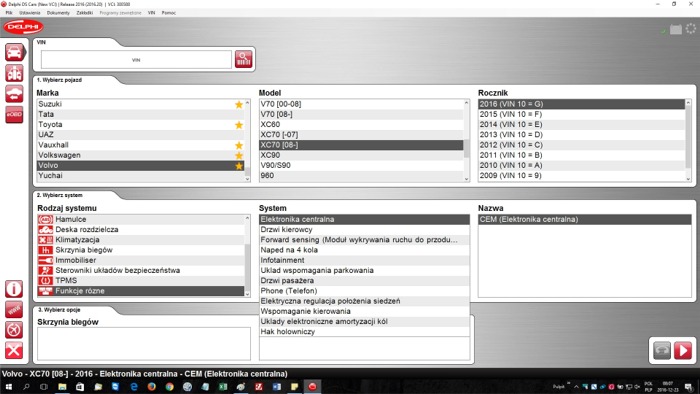Select Drzwi kierowcy system

(364, 229)
